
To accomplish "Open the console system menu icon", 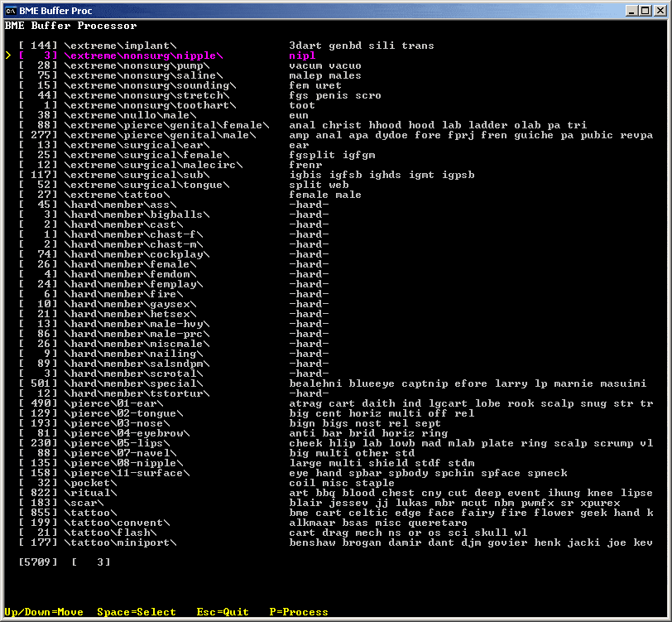I will (x=12, y=11).
